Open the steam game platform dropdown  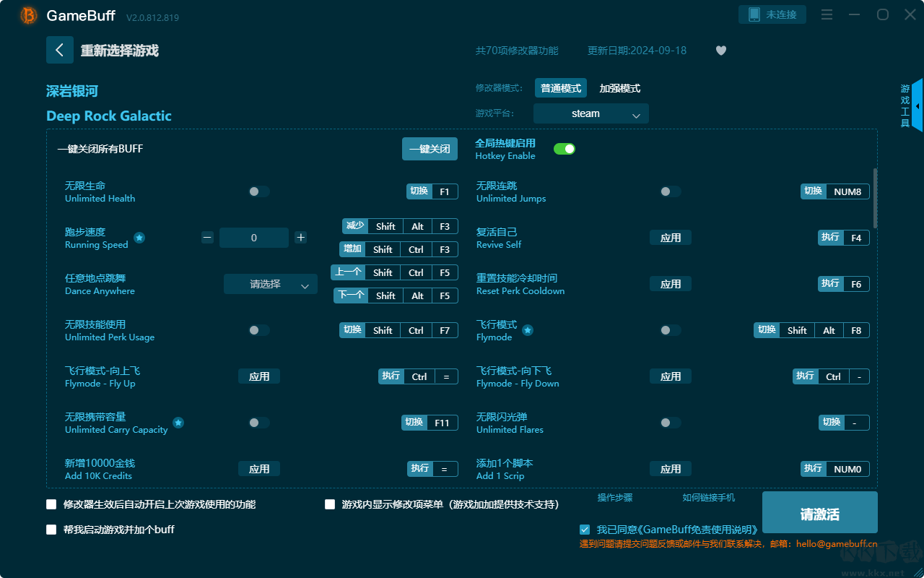click(591, 113)
